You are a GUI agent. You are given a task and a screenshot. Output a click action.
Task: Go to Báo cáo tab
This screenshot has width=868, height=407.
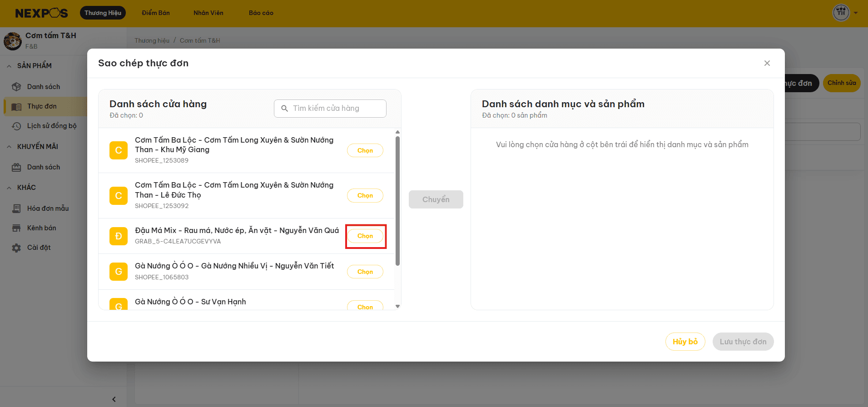pyautogui.click(x=261, y=13)
